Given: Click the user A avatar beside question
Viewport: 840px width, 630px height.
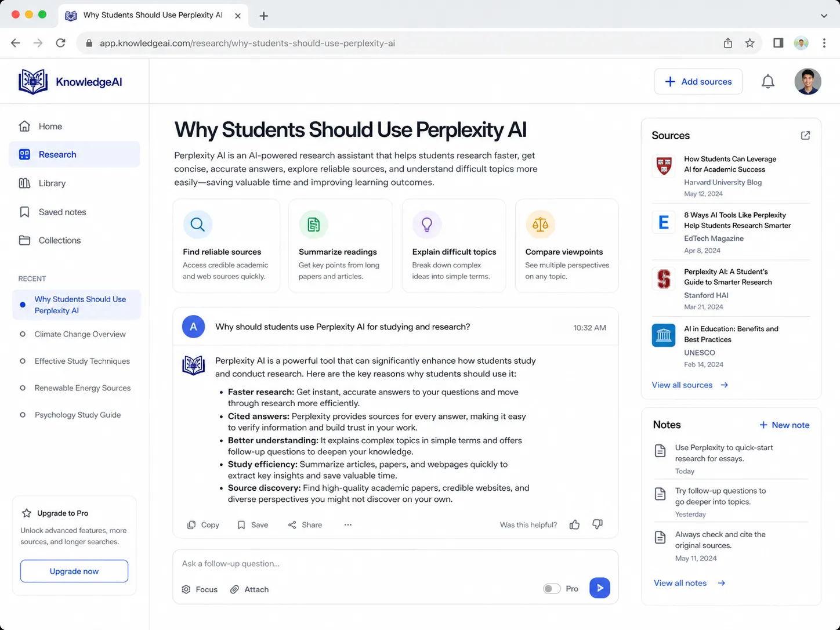Looking at the screenshot, I should click(x=193, y=327).
